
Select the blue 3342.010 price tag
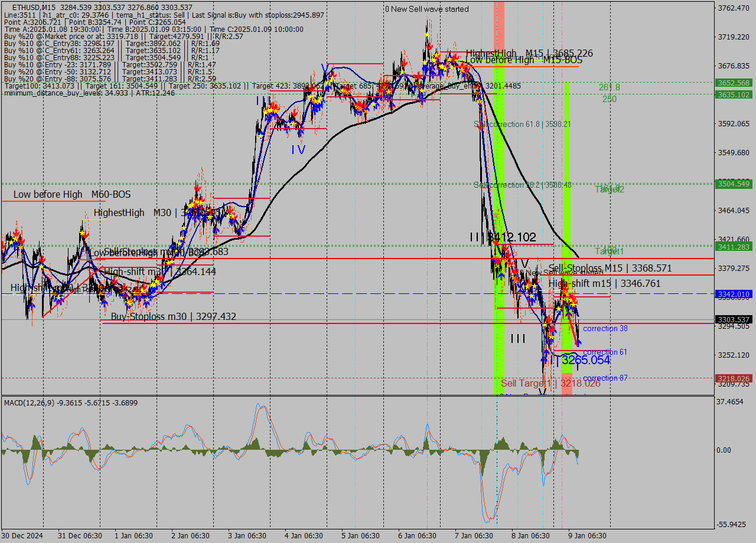click(734, 294)
